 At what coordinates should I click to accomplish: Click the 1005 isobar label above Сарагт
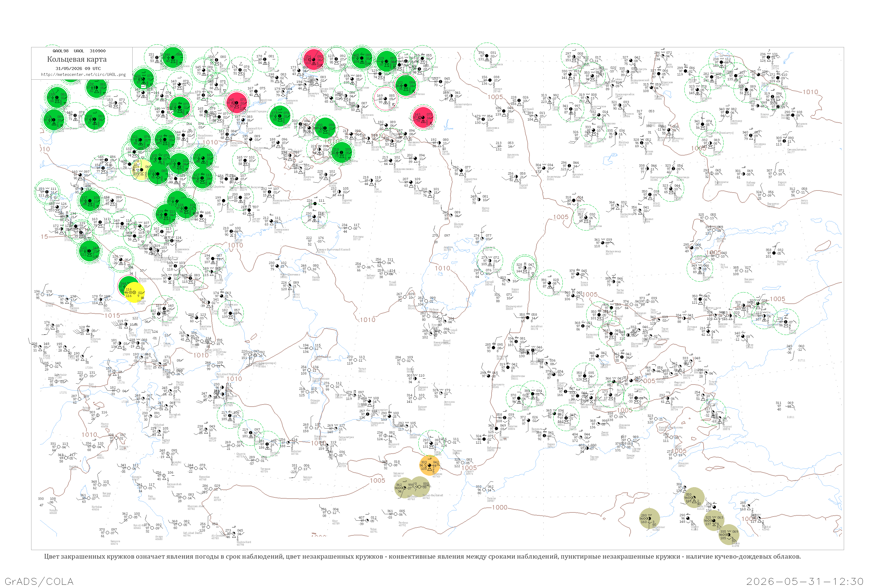469,468
